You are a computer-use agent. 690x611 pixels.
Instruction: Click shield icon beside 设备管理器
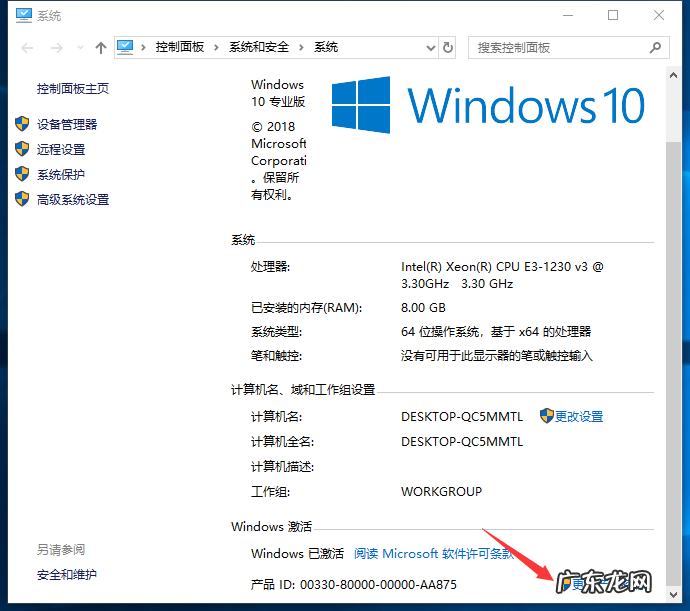tap(22, 124)
